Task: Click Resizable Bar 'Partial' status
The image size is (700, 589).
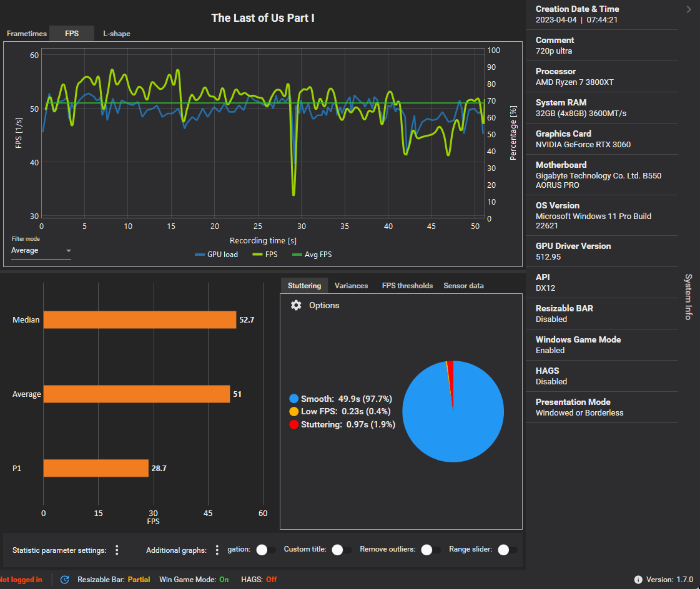Action: tap(139, 580)
